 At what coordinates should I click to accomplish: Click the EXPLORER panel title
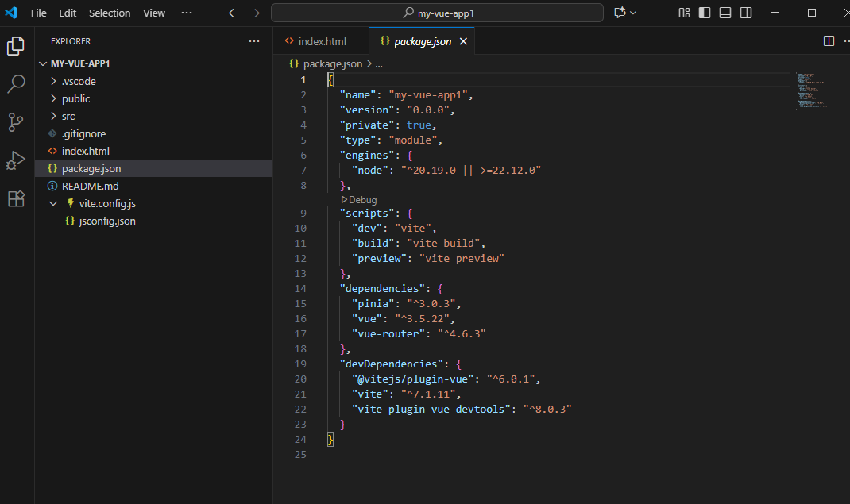click(x=71, y=41)
